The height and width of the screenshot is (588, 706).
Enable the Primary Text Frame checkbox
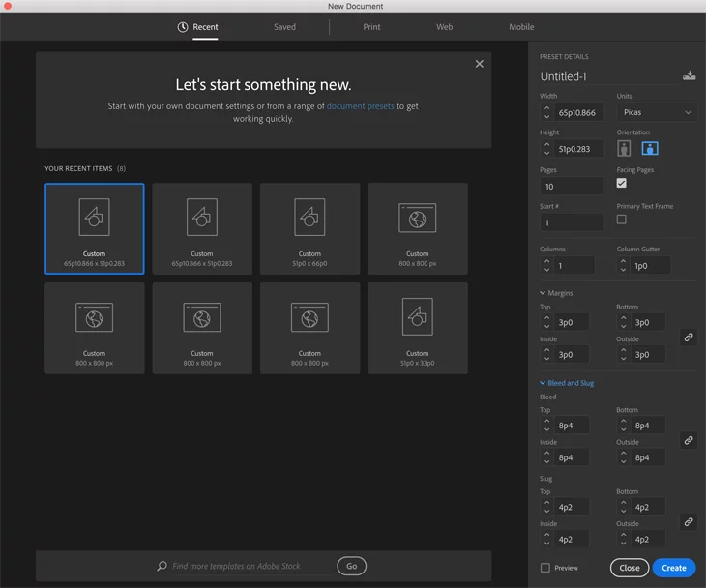click(621, 220)
